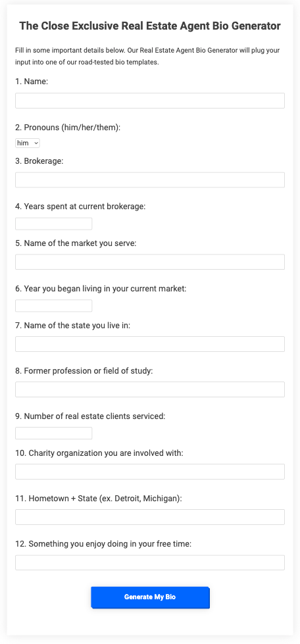Open the Pronouns dropdown showing "him"

28,143
